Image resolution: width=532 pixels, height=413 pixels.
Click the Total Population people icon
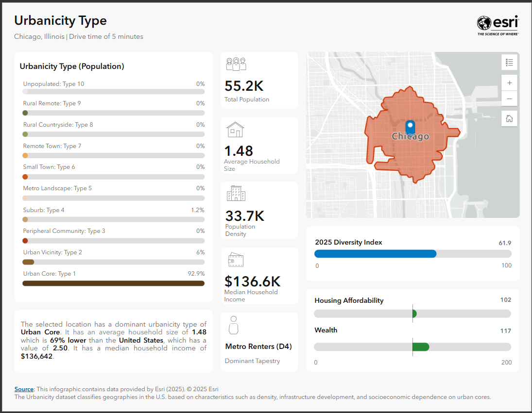point(236,65)
